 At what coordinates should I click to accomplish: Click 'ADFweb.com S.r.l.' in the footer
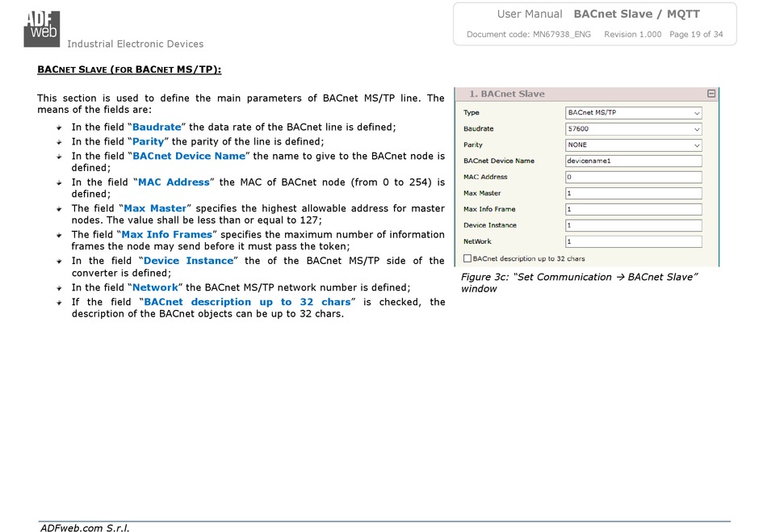point(85,528)
